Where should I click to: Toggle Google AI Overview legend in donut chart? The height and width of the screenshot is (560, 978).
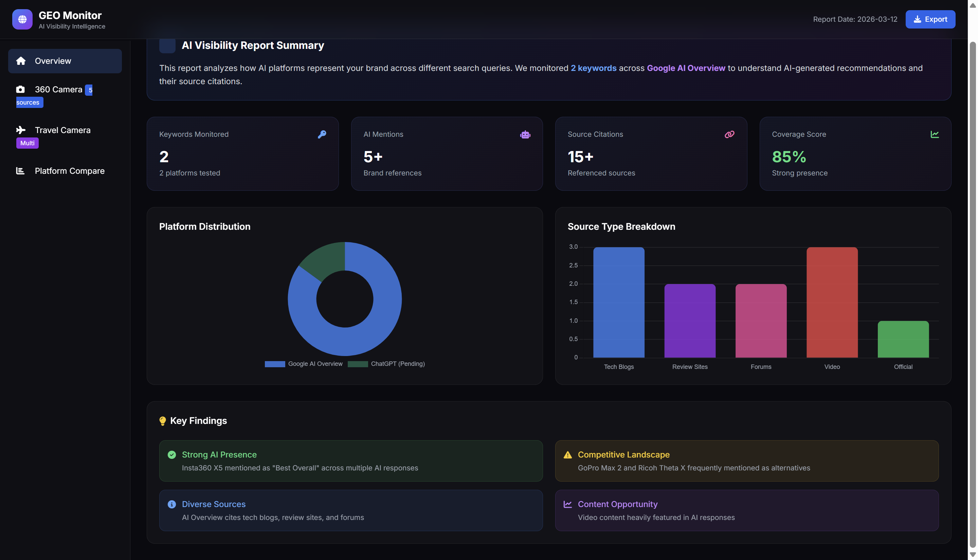(x=303, y=364)
